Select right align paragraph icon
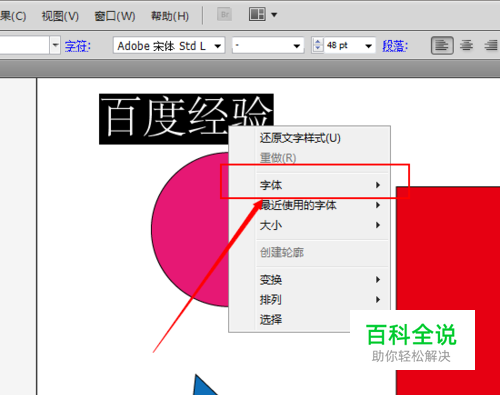The height and width of the screenshot is (395, 500). (x=491, y=45)
